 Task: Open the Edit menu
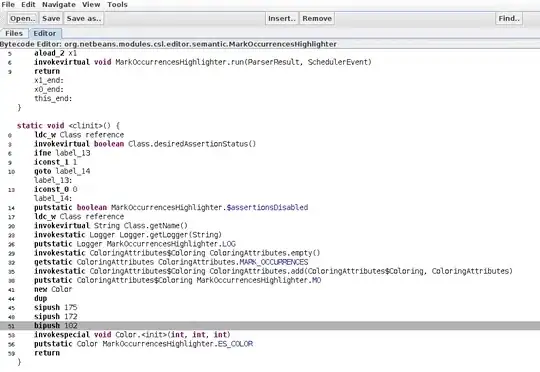click(28, 4)
